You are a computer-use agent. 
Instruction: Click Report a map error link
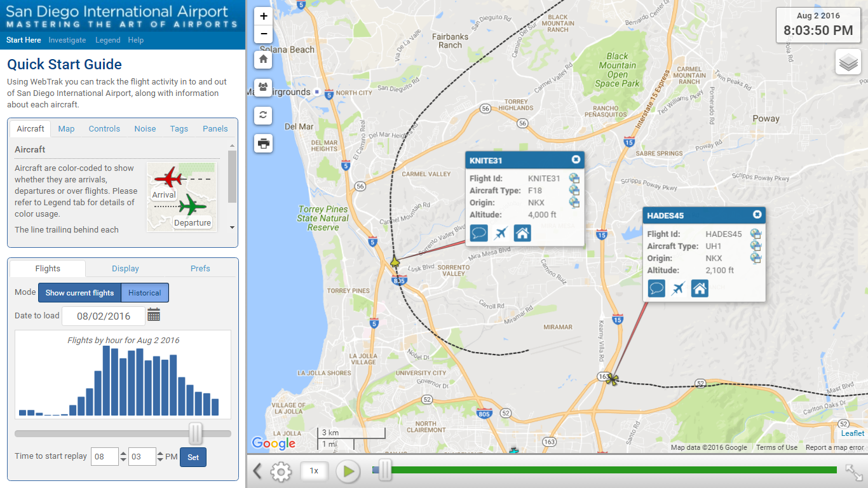coord(835,447)
